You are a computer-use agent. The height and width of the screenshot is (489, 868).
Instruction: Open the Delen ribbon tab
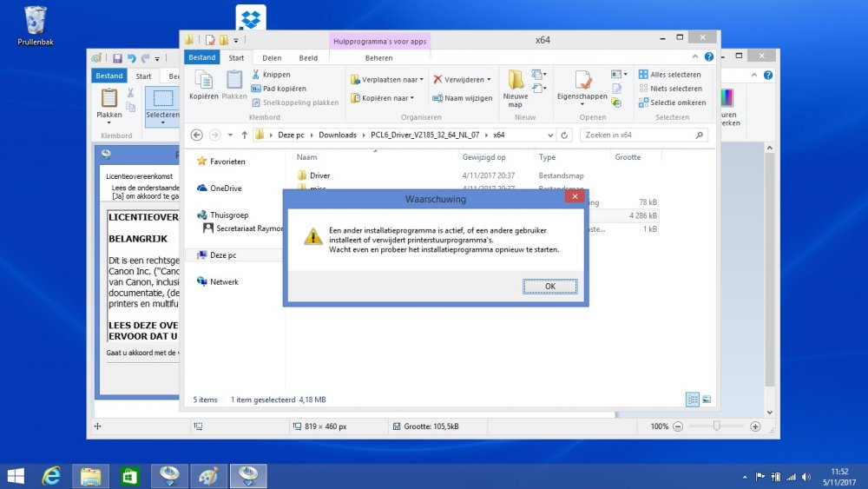point(272,58)
